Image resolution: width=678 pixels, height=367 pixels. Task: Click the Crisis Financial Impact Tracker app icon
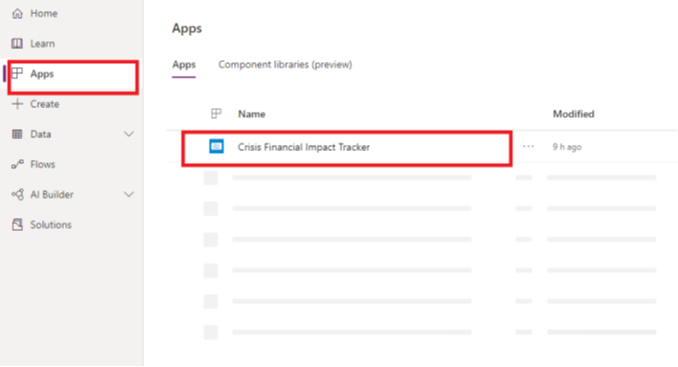coord(217,147)
